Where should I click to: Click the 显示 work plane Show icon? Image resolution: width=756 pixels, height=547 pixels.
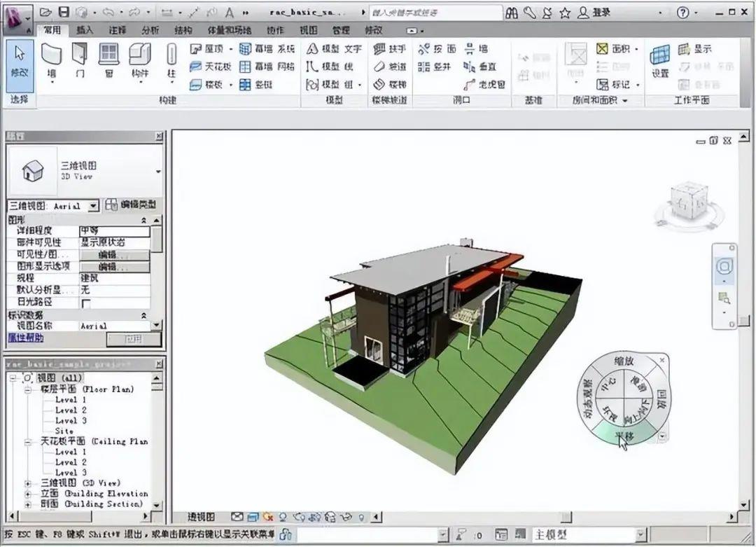coord(695,49)
